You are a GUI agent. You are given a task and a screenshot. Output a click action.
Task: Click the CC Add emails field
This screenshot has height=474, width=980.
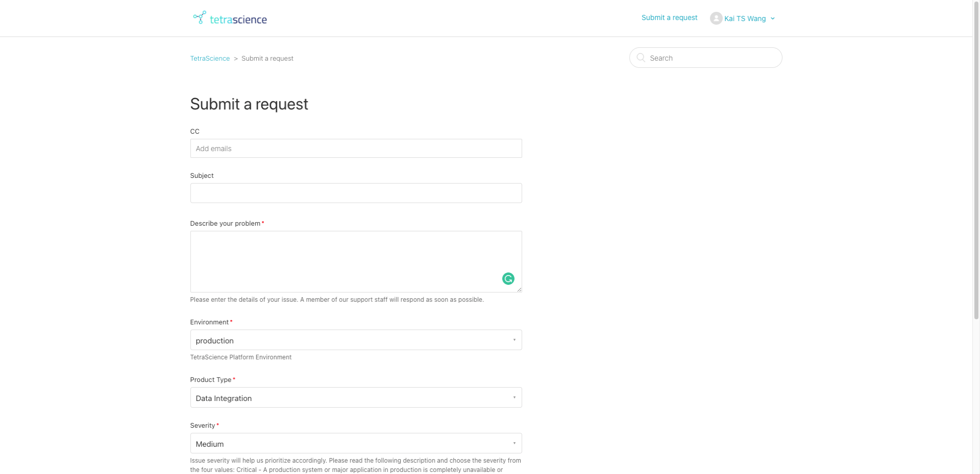coord(355,148)
